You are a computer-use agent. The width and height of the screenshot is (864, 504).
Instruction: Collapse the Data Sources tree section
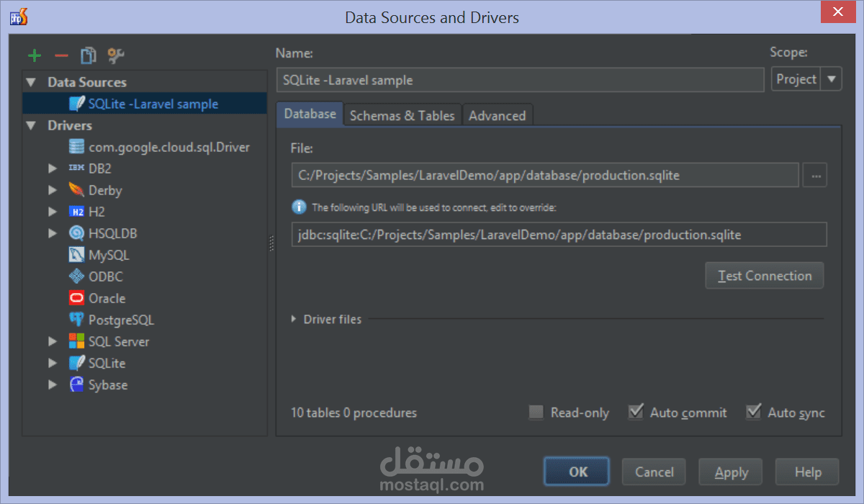pyautogui.click(x=31, y=82)
